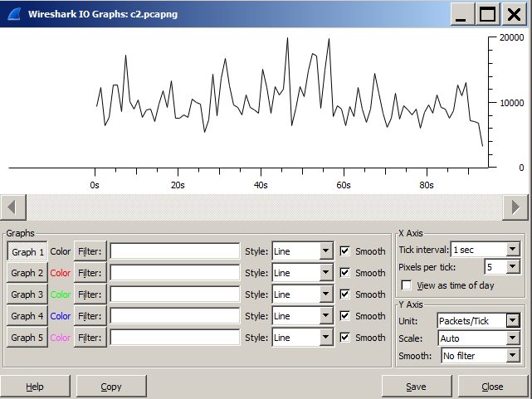Click the Save button
Viewport: 532px width, 399px height.
coord(416,387)
